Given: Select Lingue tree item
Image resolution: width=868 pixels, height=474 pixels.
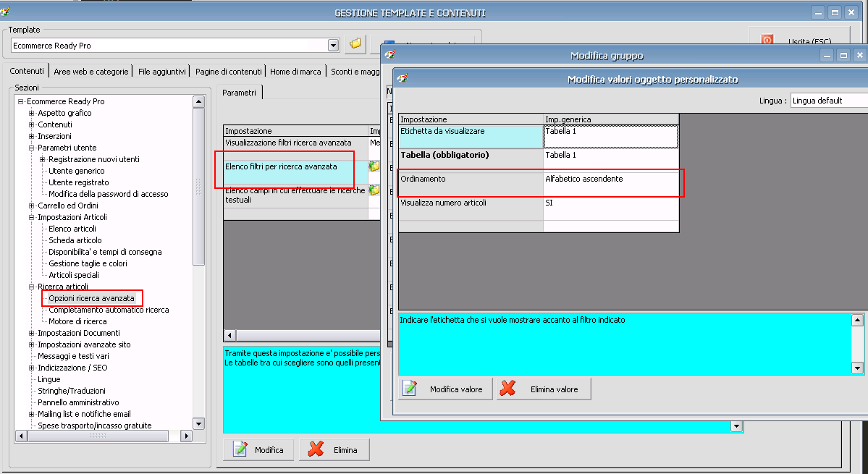Looking at the screenshot, I should point(49,379).
